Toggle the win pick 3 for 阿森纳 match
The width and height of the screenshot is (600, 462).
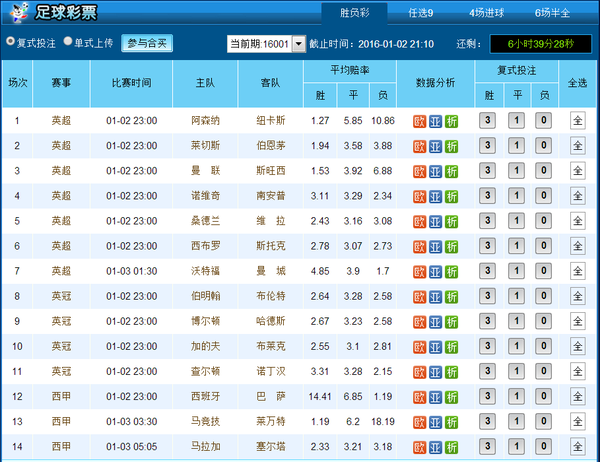coord(487,121)
